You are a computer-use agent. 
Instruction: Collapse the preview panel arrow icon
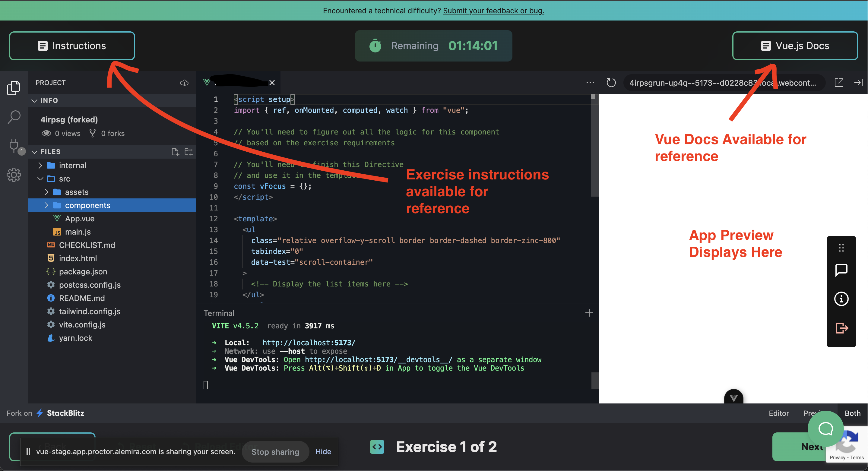coord(858,83)
